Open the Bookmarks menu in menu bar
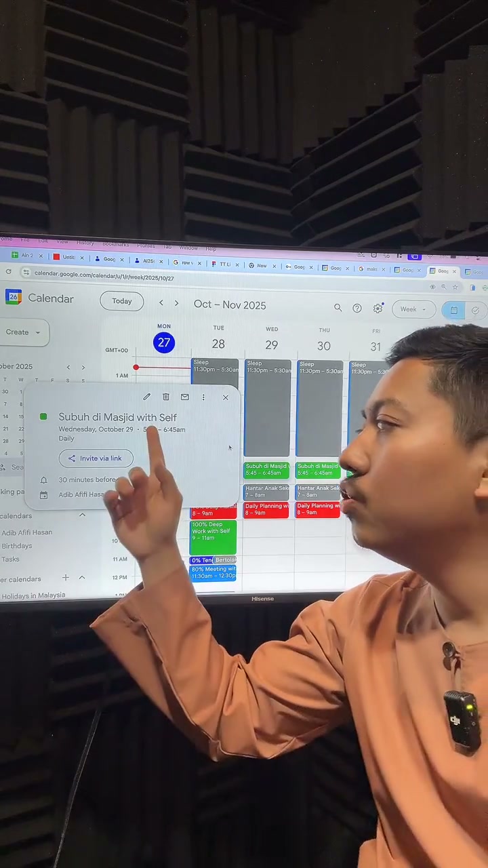 [x=115, y=244]
